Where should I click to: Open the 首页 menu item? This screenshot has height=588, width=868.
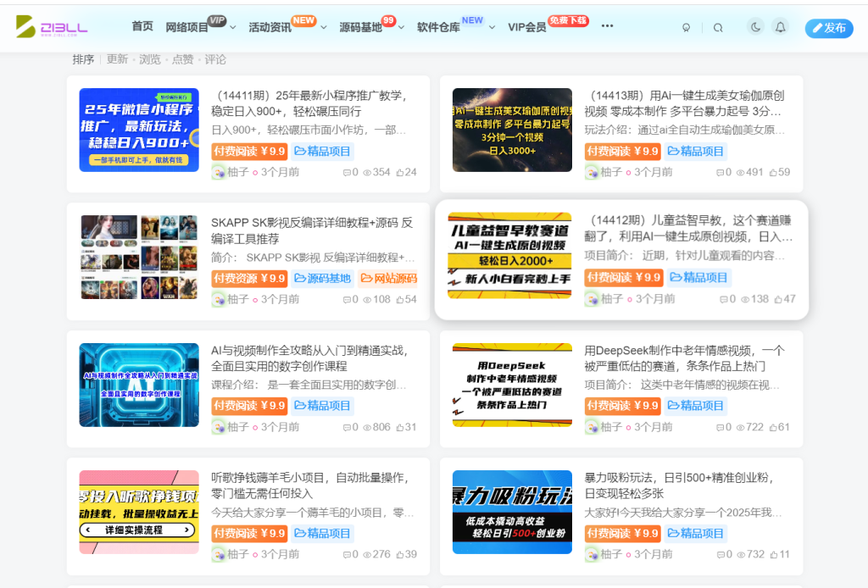(x=142, y=27)
